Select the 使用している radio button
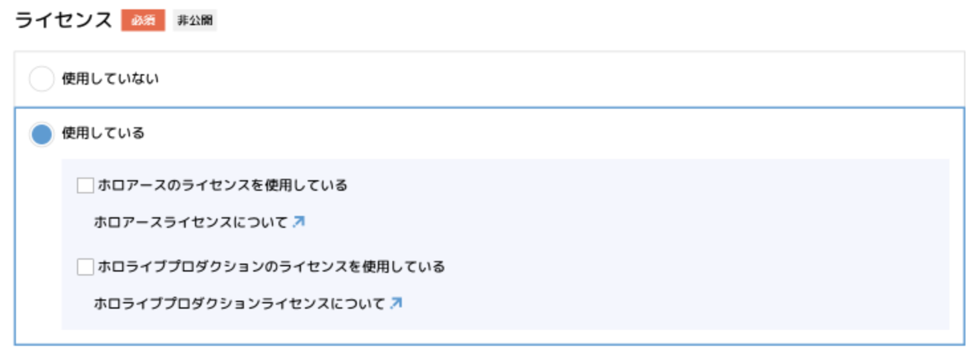Viewport: 980px width, 359px height. pyautogui.click(x=41, y=134)
